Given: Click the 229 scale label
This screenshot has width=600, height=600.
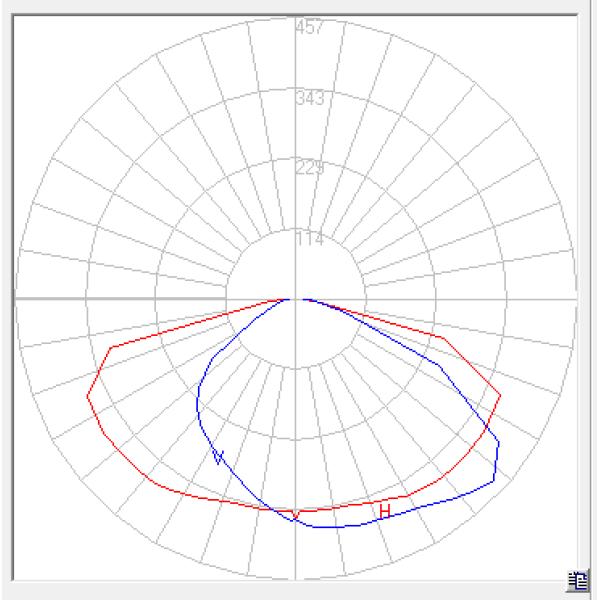Looking at the screenshot, I should (x=309, y=168).
